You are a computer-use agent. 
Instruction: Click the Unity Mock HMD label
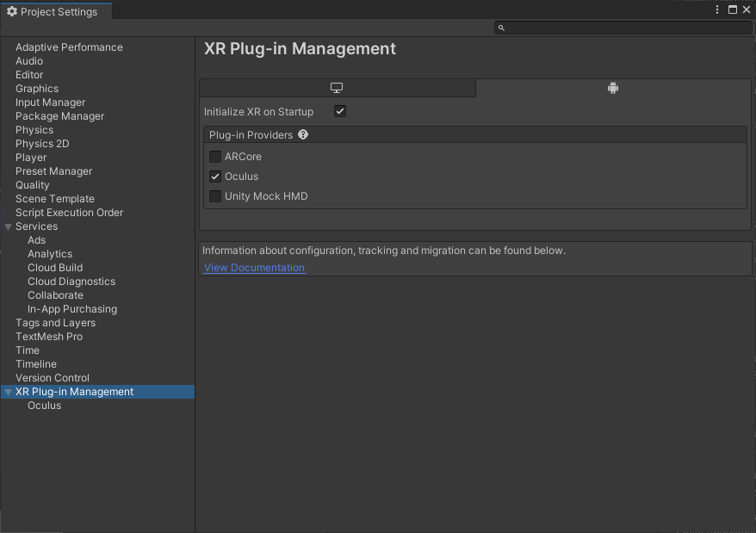click(x=266, y=196)
